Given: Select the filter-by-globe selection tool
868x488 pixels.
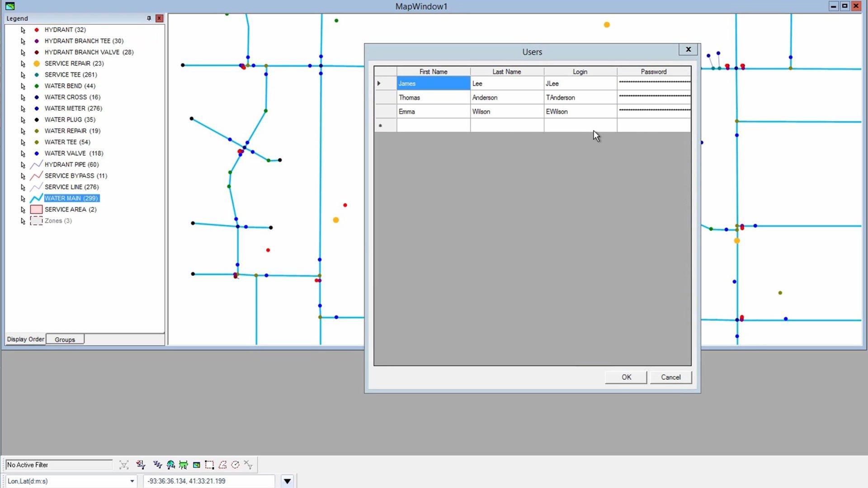Looking at the screenshot, I should tap(170, 465).
